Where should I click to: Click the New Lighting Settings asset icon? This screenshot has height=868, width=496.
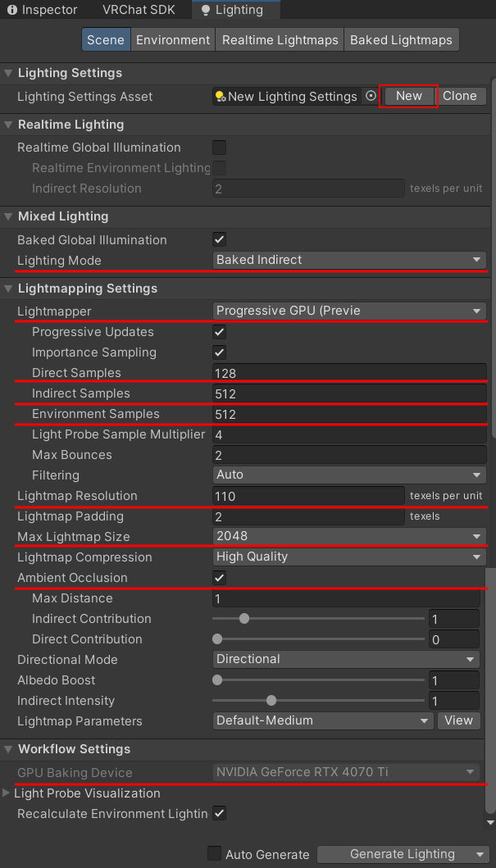[221, 97]
